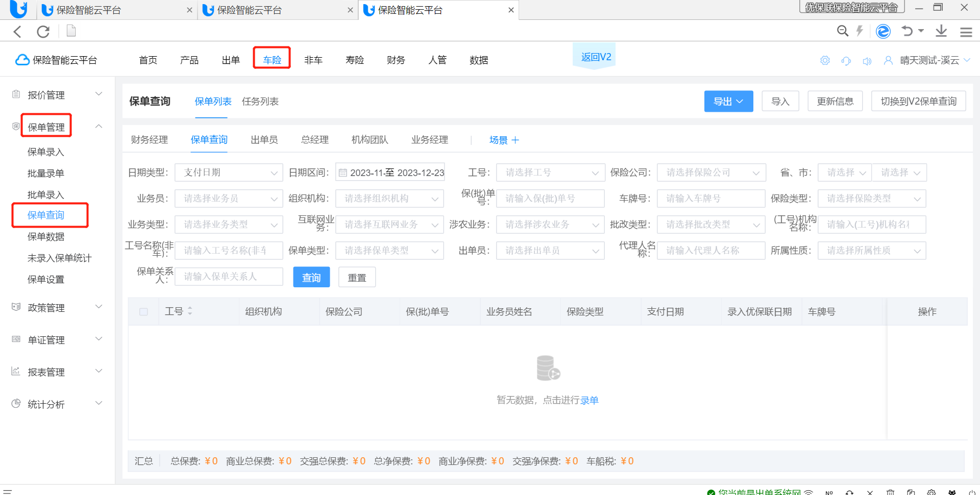Click the 重置 button

click(x=357, y=277)
